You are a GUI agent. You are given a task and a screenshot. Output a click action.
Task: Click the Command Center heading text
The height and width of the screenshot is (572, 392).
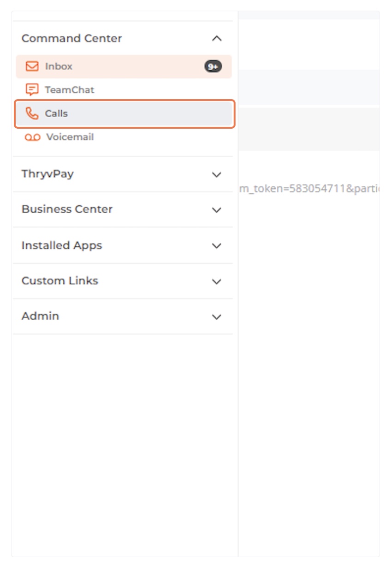pyautogui.click(x=71, y=38)
